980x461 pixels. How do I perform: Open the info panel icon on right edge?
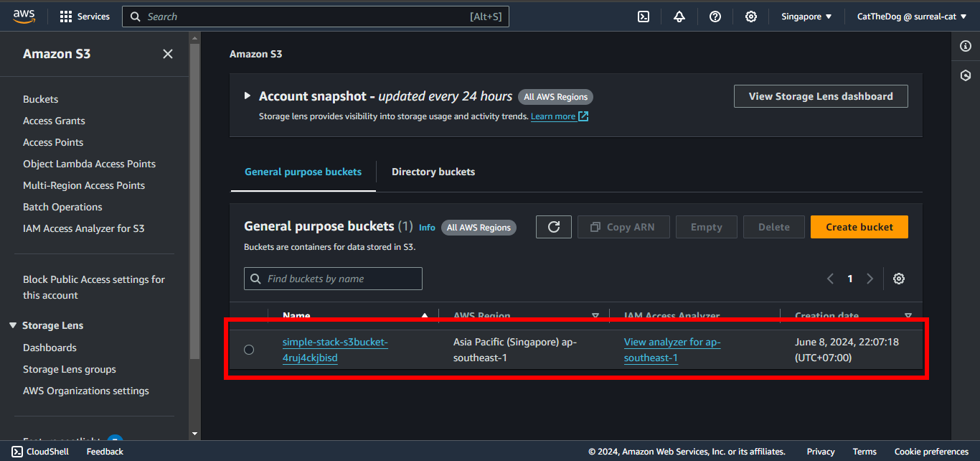click(x=966, y=46)
